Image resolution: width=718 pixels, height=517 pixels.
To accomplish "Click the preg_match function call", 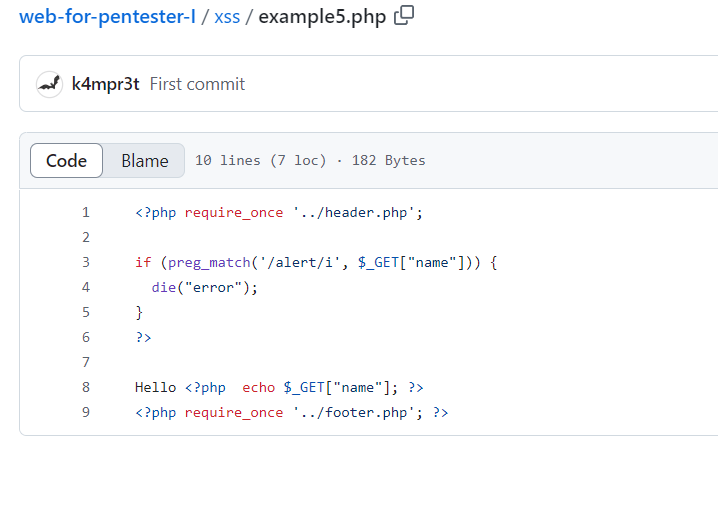I will [x=209, y=262].
